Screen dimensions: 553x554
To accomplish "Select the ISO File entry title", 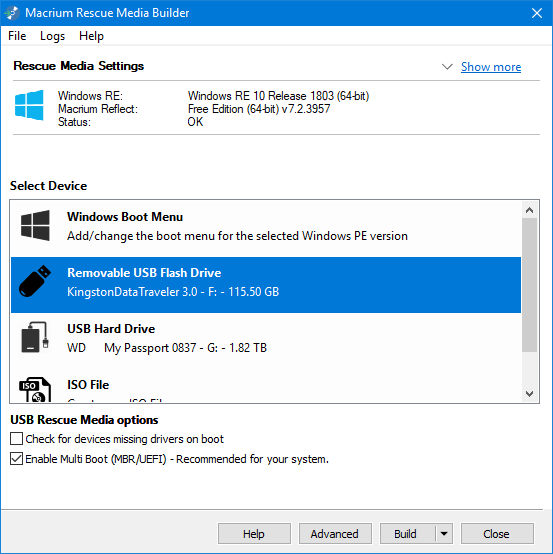I will click(88, 384).
